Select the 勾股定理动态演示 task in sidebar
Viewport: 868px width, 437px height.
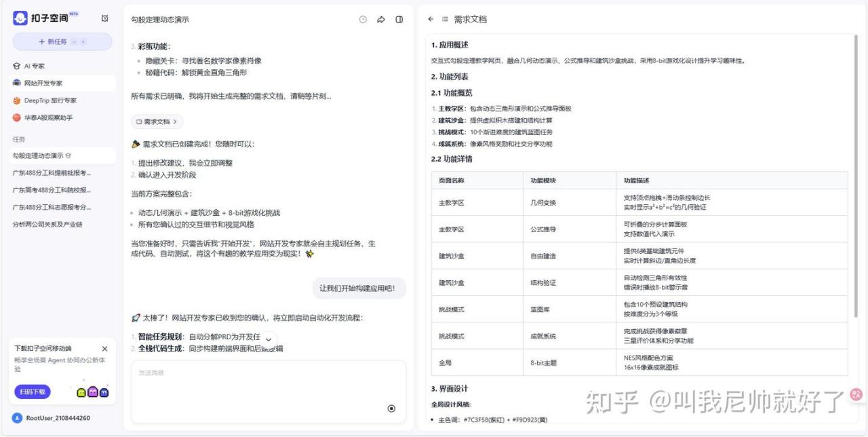[42, 155]
